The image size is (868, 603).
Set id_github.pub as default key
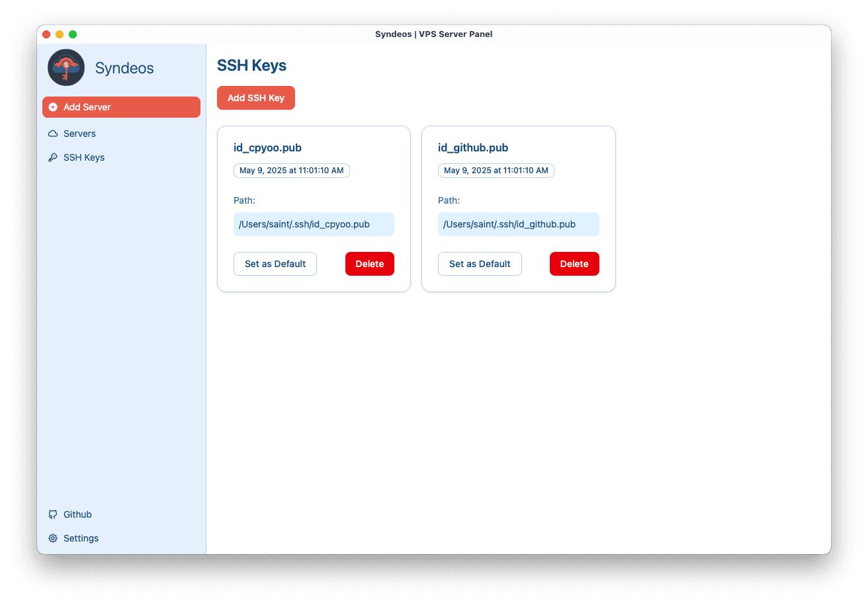pos(480,264)
